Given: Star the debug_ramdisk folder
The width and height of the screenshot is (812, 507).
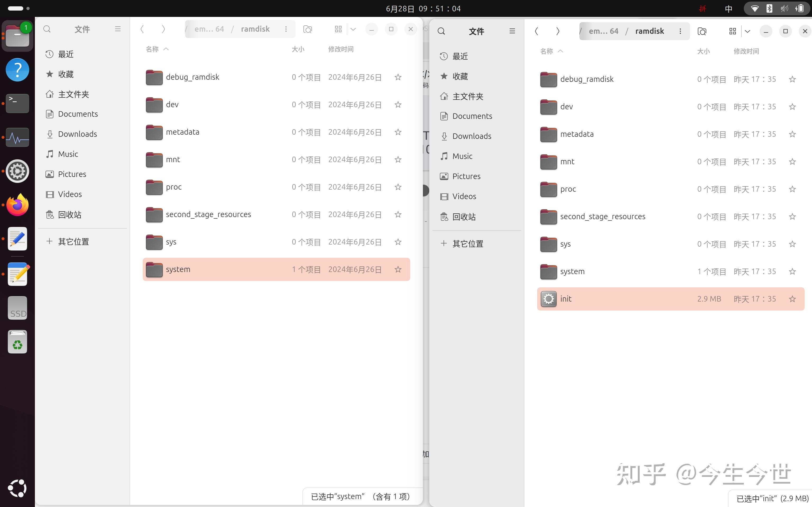Looking at the screenshot, I should click(398, 77).
